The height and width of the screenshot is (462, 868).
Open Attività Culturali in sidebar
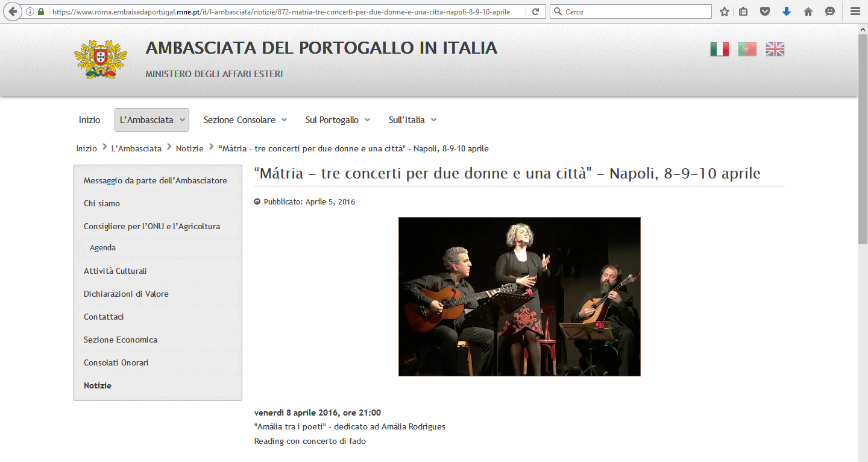pos(115,271)
